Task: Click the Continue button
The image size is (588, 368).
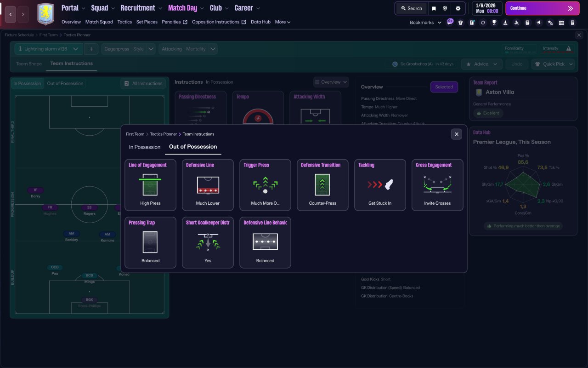Action: [x=543, y=8]
